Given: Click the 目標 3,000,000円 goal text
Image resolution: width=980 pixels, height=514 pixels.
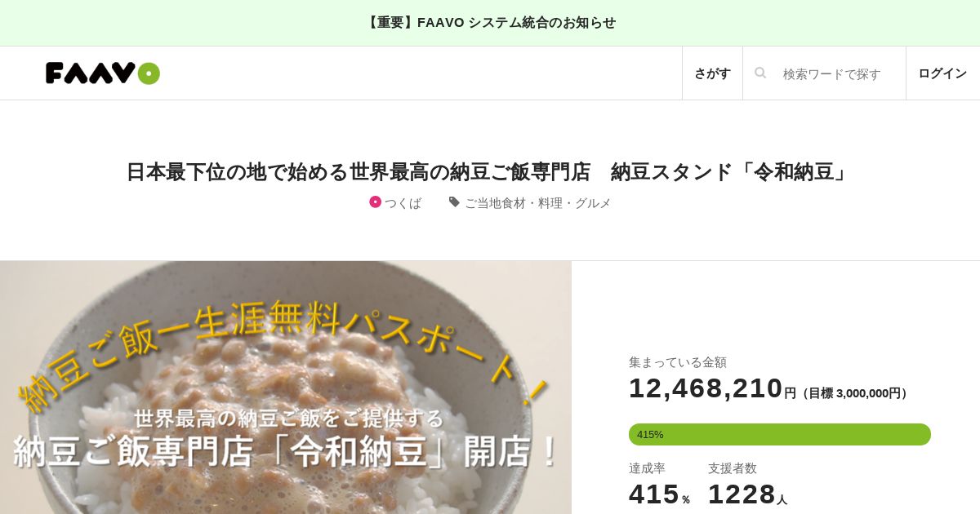Looking at the screenshot, I should (854, 393).
